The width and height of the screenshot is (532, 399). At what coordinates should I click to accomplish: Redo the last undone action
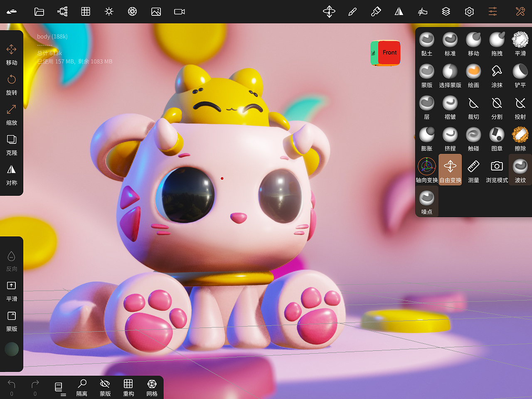point(35,388)
